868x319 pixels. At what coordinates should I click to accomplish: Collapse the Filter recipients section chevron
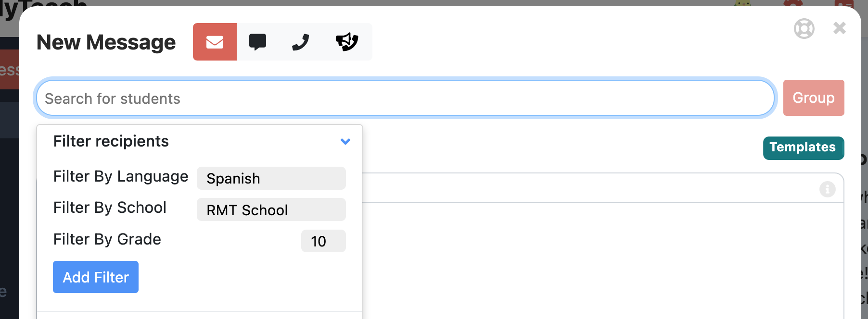345,141
